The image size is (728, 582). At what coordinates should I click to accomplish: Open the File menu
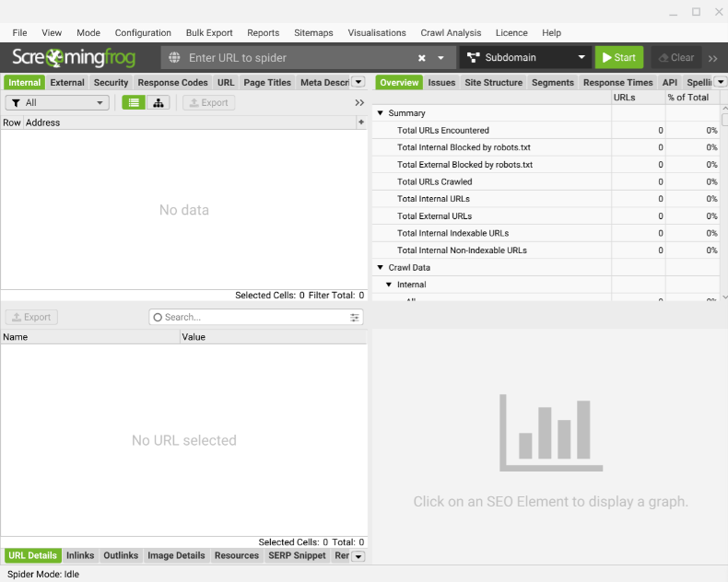tap(19, 33)
